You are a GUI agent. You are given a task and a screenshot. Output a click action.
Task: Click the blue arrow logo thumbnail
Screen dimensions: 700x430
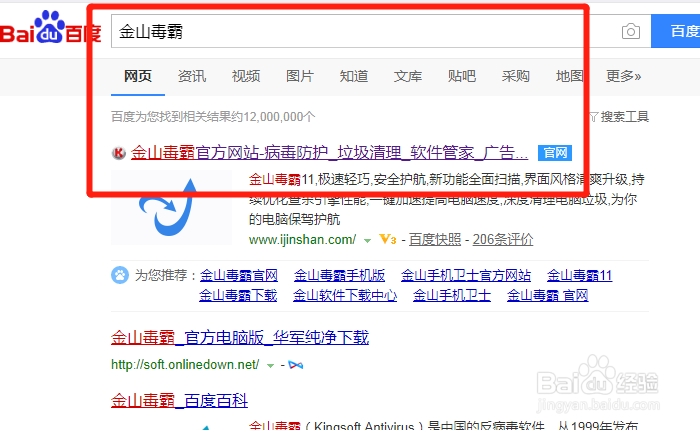(x=171, y=207)
